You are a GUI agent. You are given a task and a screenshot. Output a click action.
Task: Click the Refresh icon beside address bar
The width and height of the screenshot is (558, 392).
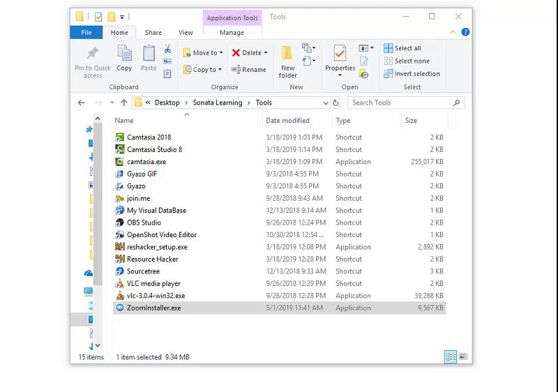click(x=335, y=103)
